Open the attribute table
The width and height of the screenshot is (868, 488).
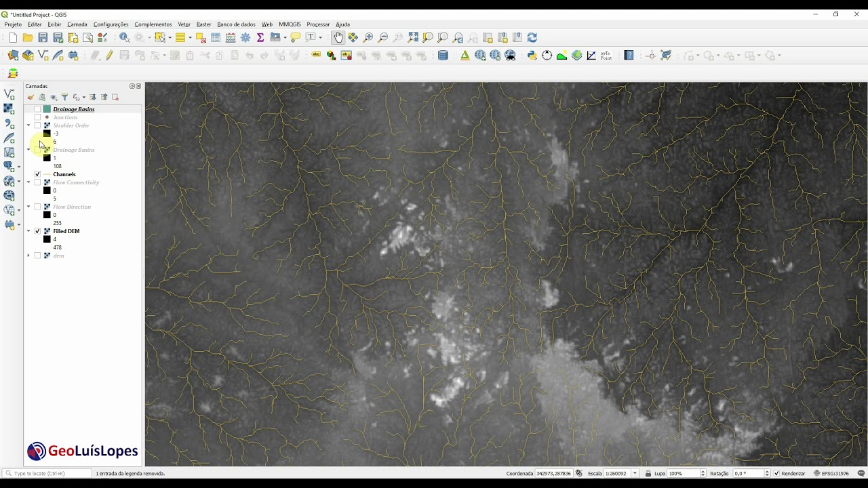pos(216,38)
